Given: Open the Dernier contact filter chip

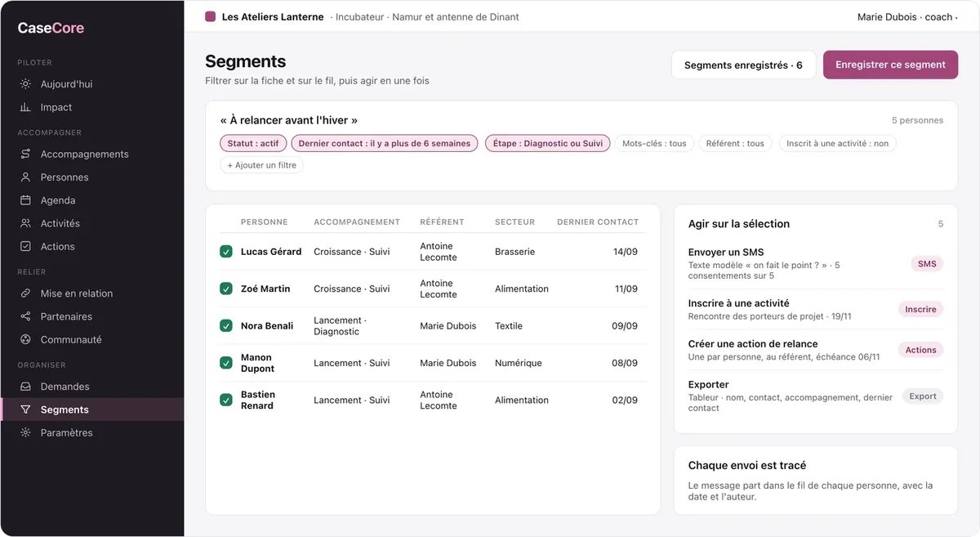Looking at the screenshot, I should pos(385,143).
